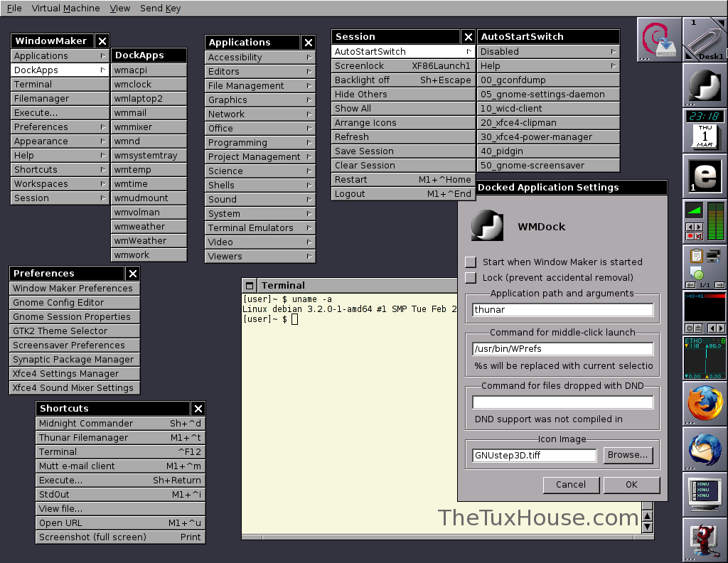Adjust the wmmixer green volume level bars
Image resolution: width=728 pixels, height=563 pixels.
point(715,221)
